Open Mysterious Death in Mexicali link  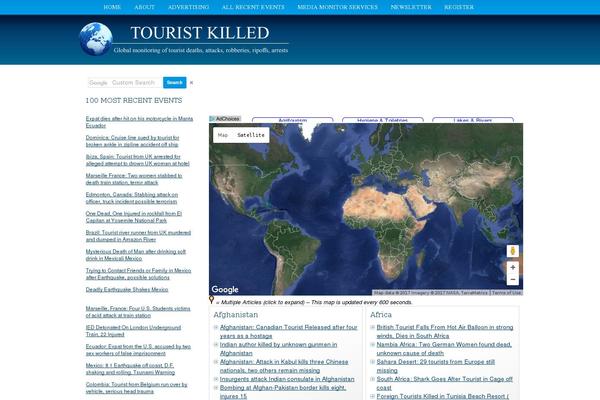[x=136, y=255]
